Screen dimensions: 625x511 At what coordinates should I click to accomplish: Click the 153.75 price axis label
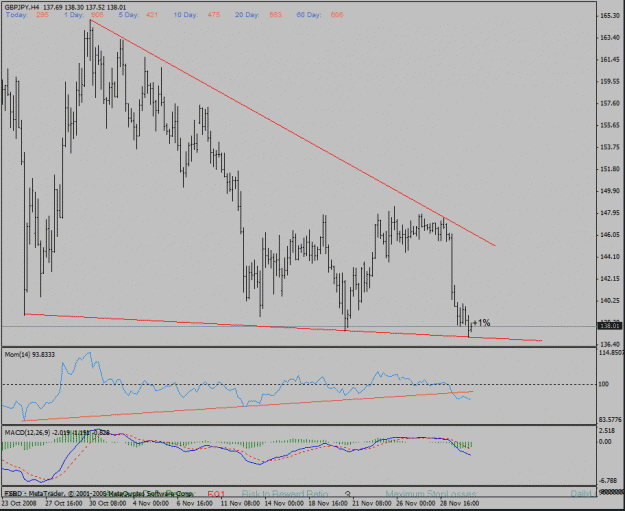(610, 147)
